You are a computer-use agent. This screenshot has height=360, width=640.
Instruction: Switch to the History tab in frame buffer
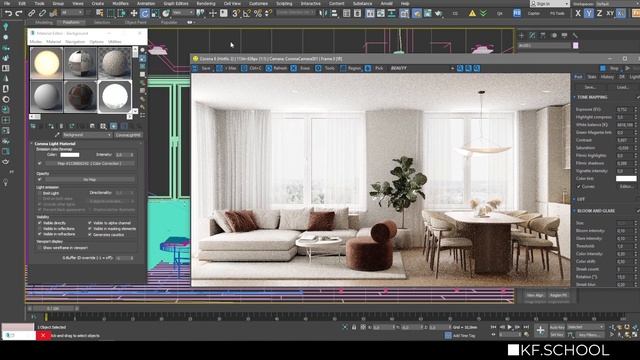pyautogui.click(x=607, y=77)
